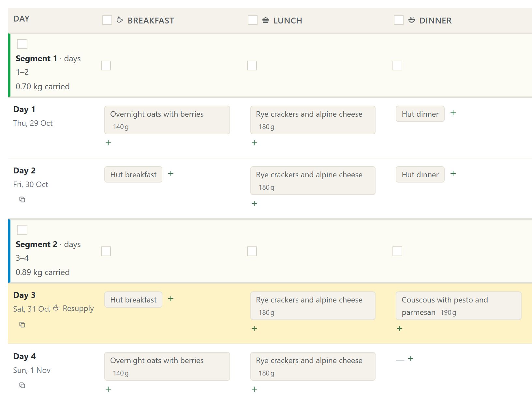Image resolution: width=532 pixels, height=412 pixels.
Task: Add another lunch item to Day 3
Action: pos(255,329)
